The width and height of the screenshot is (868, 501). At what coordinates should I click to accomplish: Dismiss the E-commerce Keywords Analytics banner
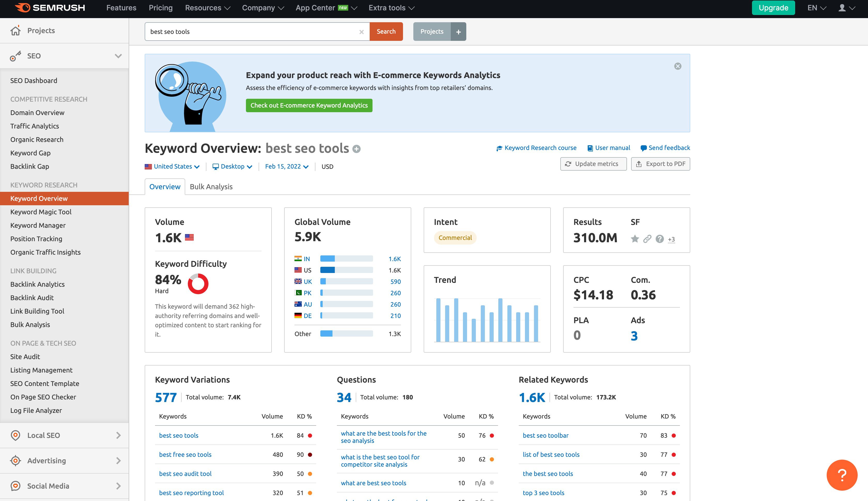678,66
